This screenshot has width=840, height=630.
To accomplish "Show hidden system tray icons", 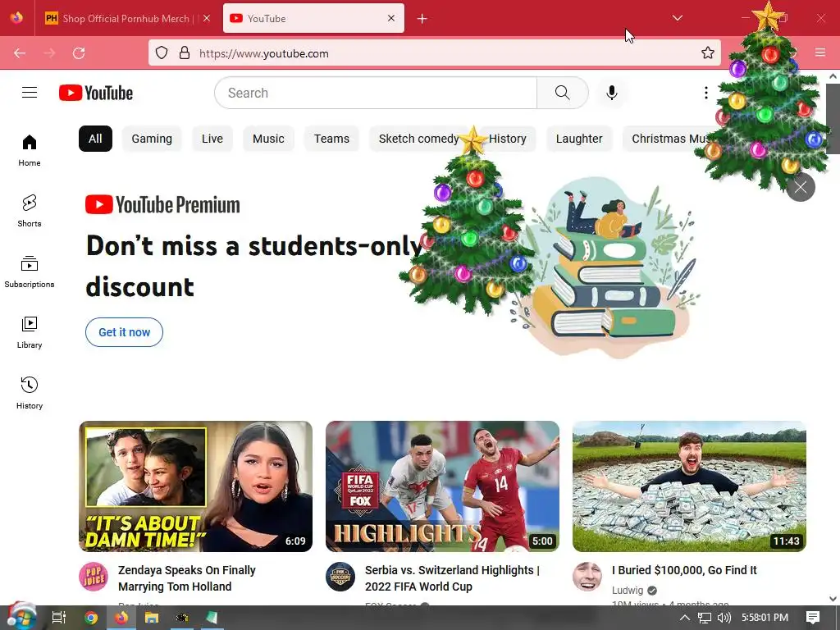I will (684, 618).
